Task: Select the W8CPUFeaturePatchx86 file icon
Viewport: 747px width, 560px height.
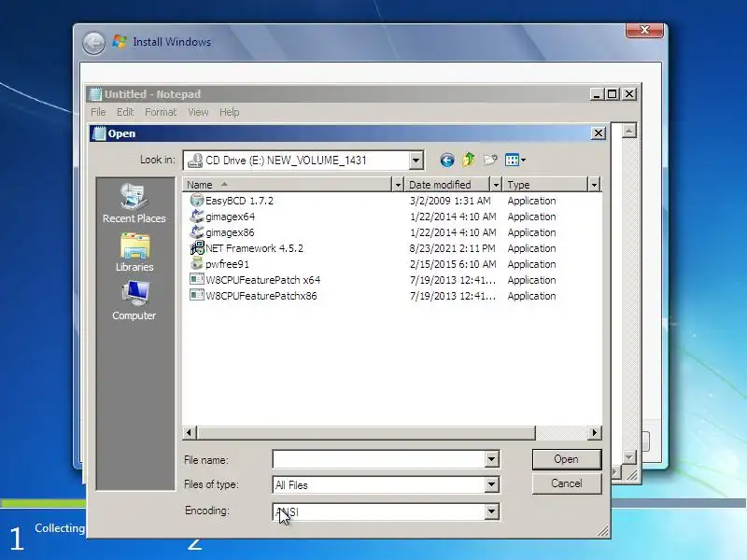Action: (196, 295)
